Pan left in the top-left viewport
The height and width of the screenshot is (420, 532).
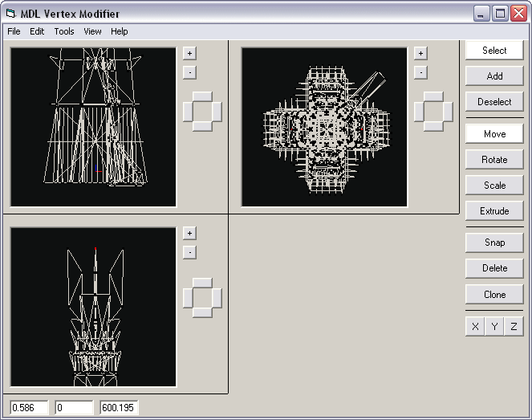[x=188, y=112]
